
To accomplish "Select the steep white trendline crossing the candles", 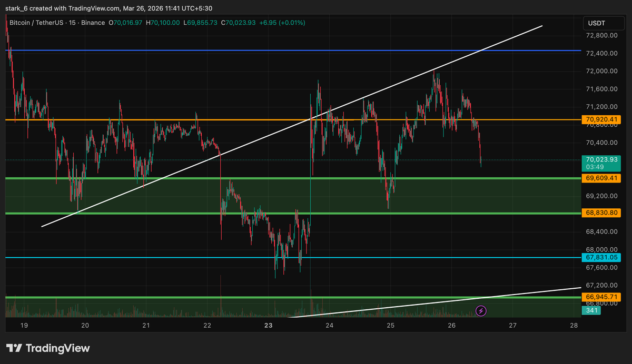I will coord(292,126).
